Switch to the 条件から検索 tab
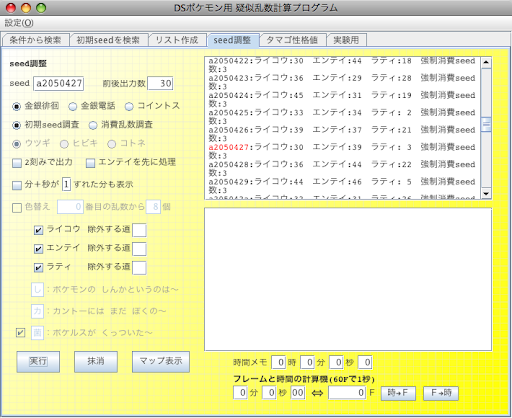 (x=35, y=40)
